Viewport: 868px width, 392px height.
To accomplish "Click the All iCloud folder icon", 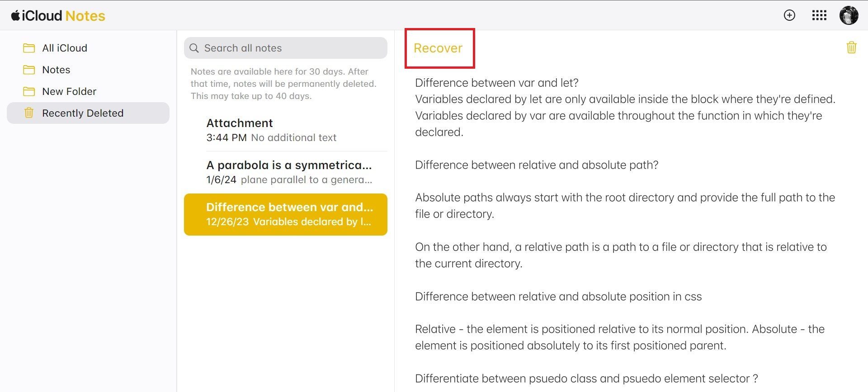I will (x=29, y=48).
